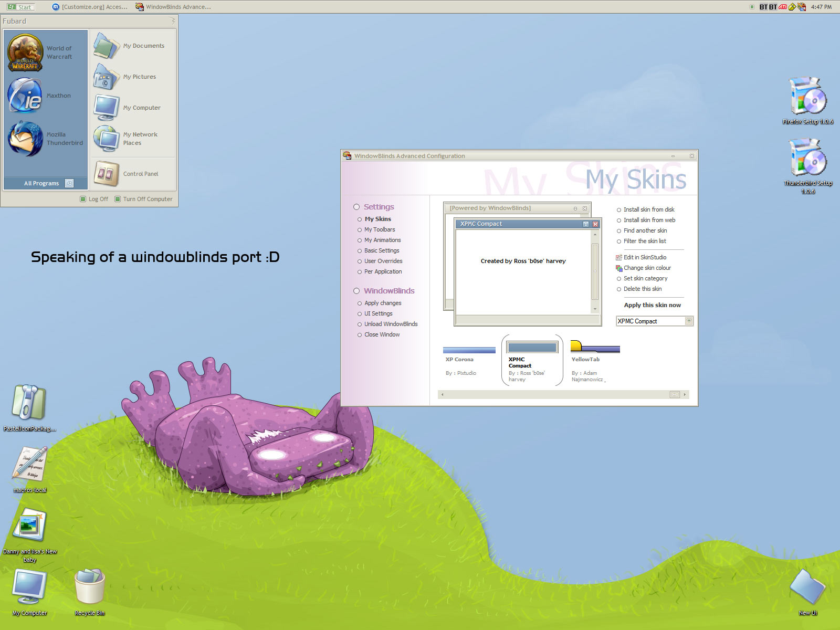The width and height of the screenshot is (840, 630).
Task: Select the Firefox Setup 1.0.6 desktop icon
Action: point(808,101)
